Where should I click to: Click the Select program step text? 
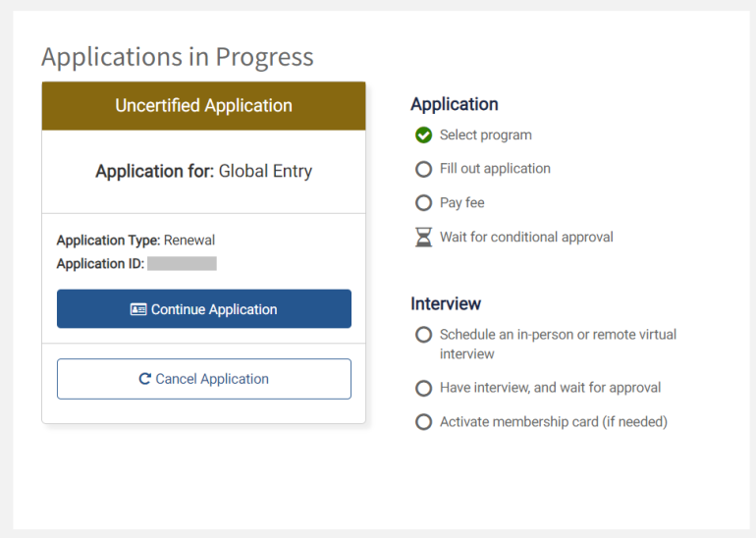point(485,135)
